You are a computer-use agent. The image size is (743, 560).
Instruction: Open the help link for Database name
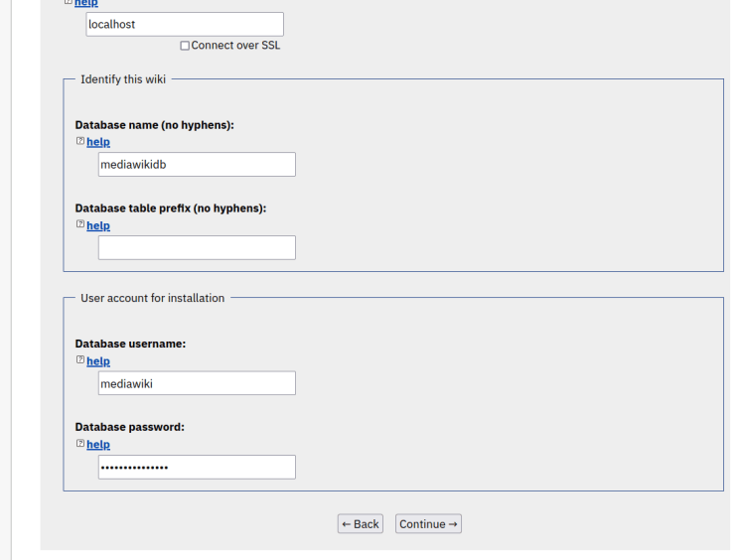[98, 142]
